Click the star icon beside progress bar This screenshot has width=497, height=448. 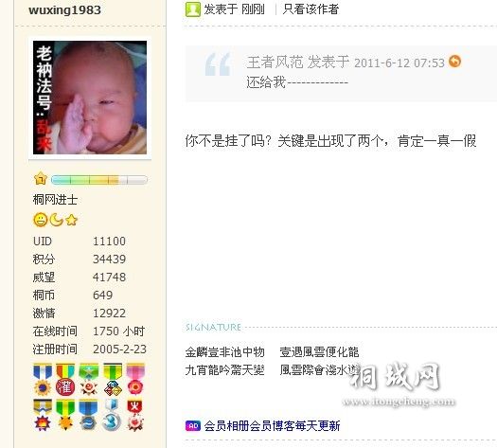click(41, 179)
